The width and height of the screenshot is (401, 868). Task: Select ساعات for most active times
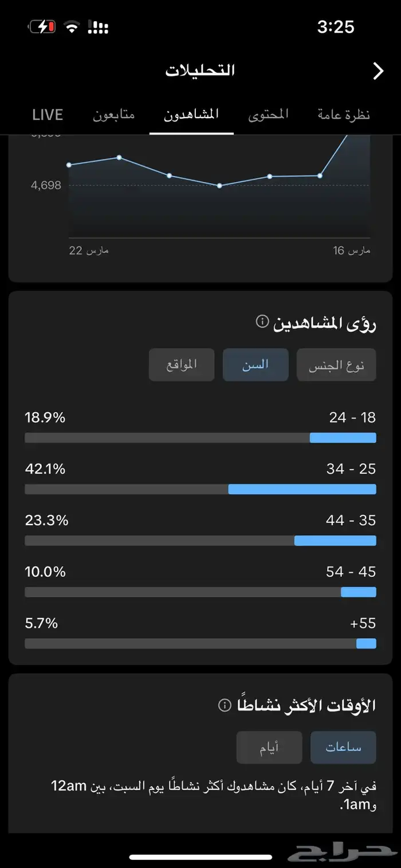tap(343, 747)
